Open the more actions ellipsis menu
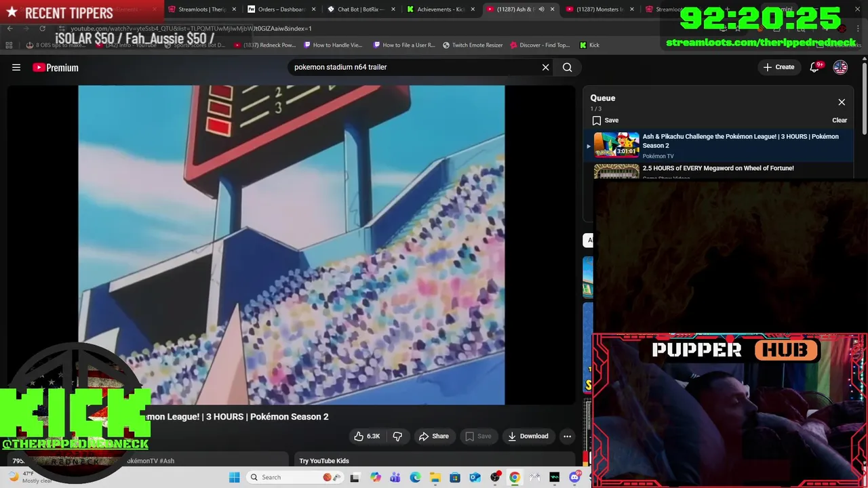Viewport: 868px width, 488px height. coord(568,436)
